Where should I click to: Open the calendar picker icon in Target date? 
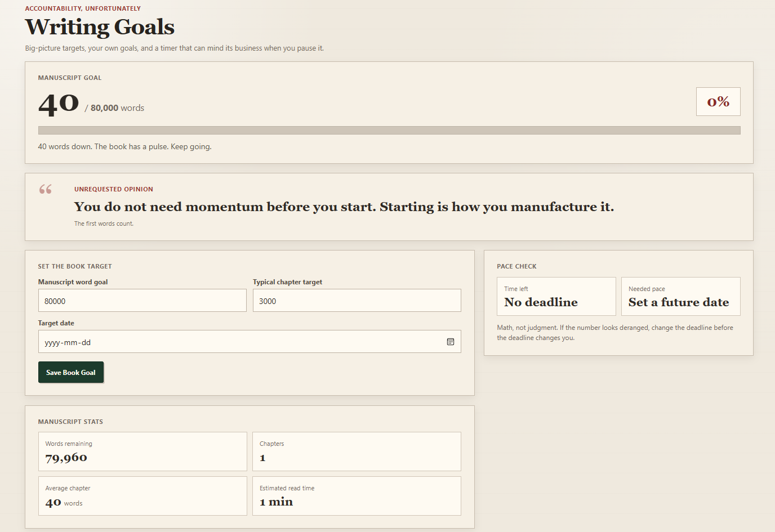451,342
